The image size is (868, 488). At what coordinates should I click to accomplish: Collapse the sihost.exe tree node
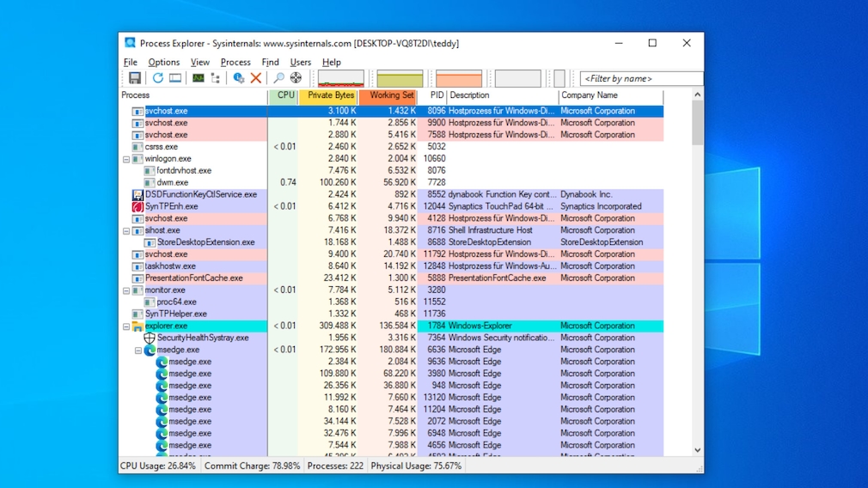[126, 231]
